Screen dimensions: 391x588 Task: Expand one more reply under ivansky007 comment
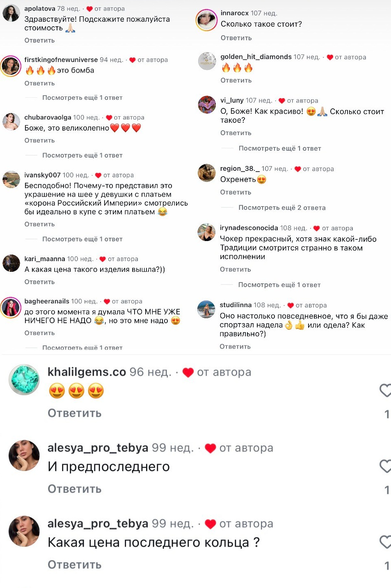[82, 239]
